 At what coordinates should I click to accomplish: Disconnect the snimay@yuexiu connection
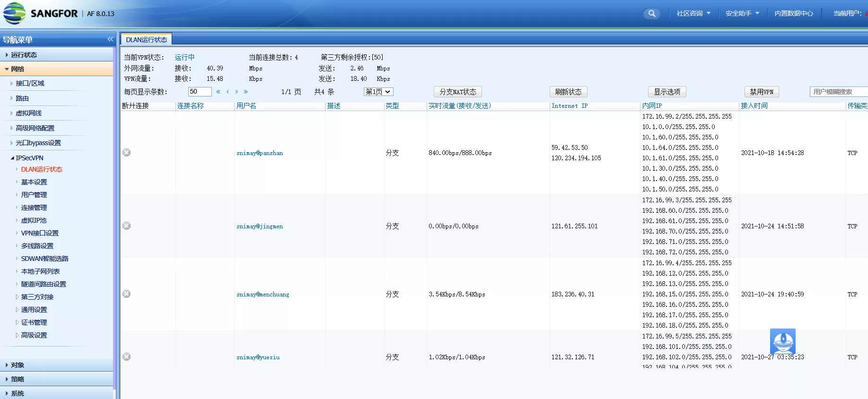click(127, 357)
